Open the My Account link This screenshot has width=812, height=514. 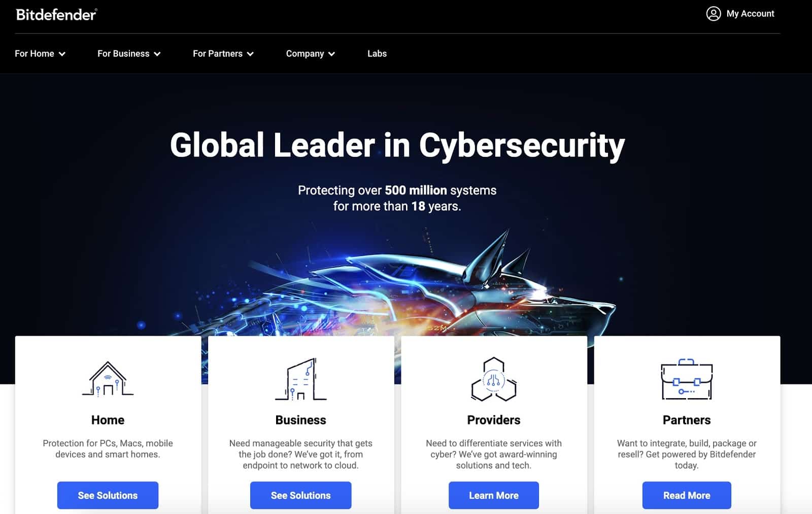tap(750, 14)
